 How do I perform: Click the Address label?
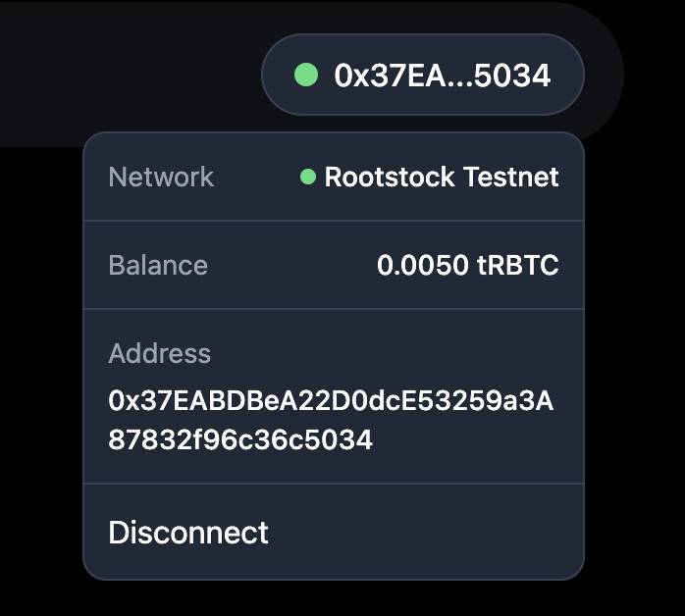pos(159,353)
